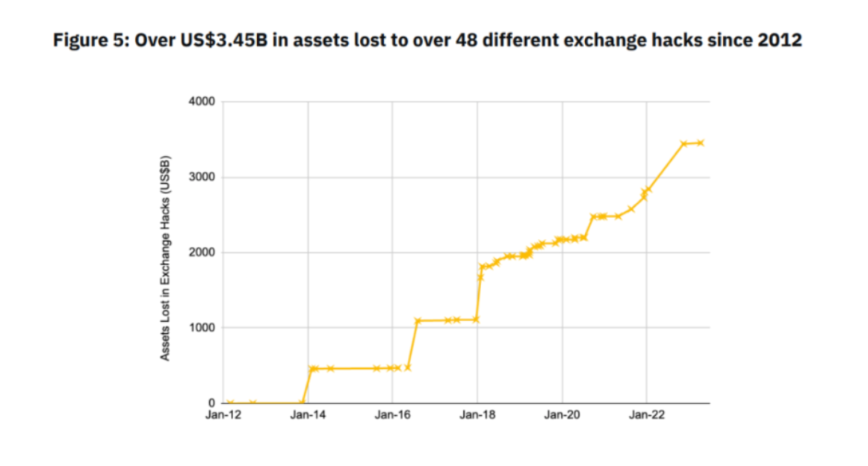The height and width of the screenshot is (466, 868).
Task: Select the first data marker at Jan-12
Action: pos(230,403)
